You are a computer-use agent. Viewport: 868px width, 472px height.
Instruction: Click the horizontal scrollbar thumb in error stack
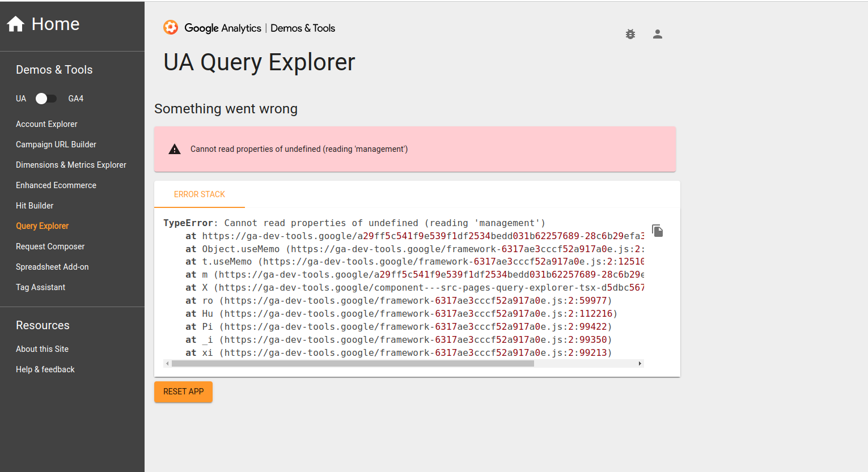353,364
